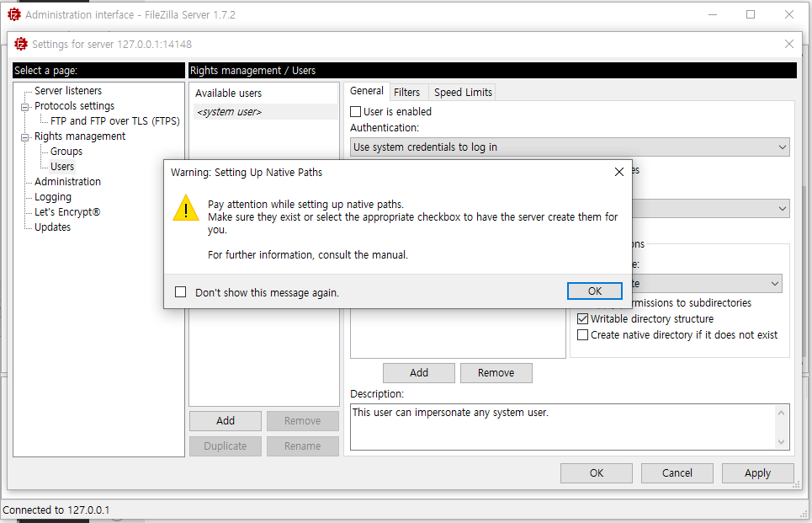
Task: Switch to the Filters tab
Action: point(407,93)
